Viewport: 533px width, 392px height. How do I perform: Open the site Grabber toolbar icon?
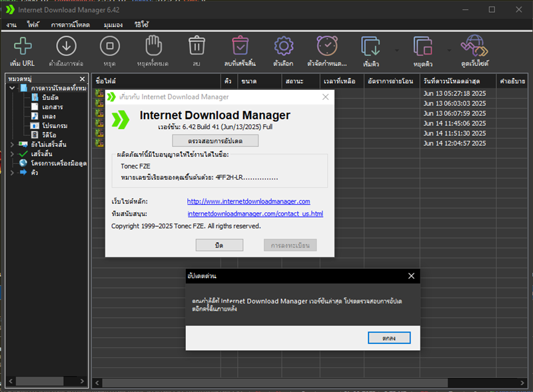[474, 45]
